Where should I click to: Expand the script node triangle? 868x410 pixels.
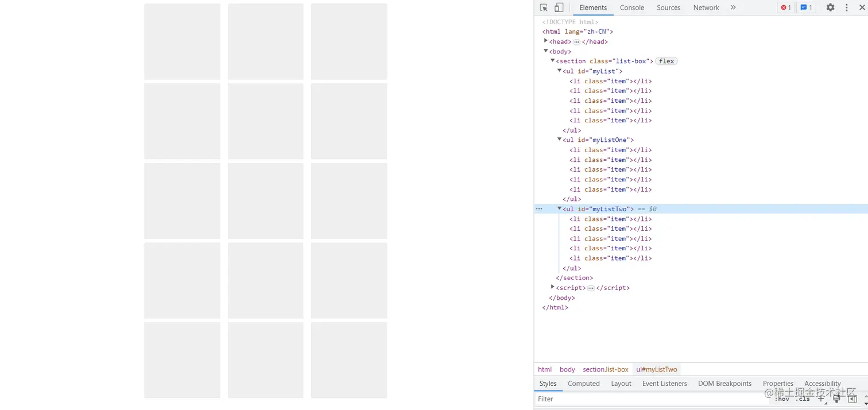553,287
